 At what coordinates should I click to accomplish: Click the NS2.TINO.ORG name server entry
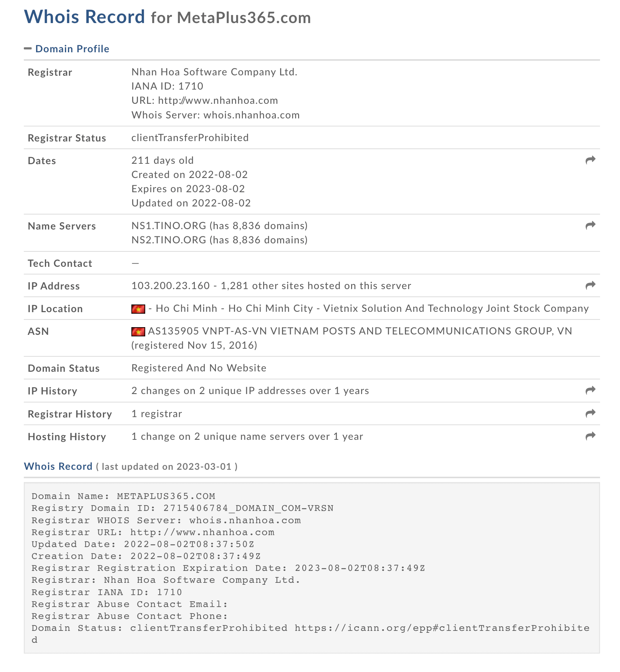point(219,240)
